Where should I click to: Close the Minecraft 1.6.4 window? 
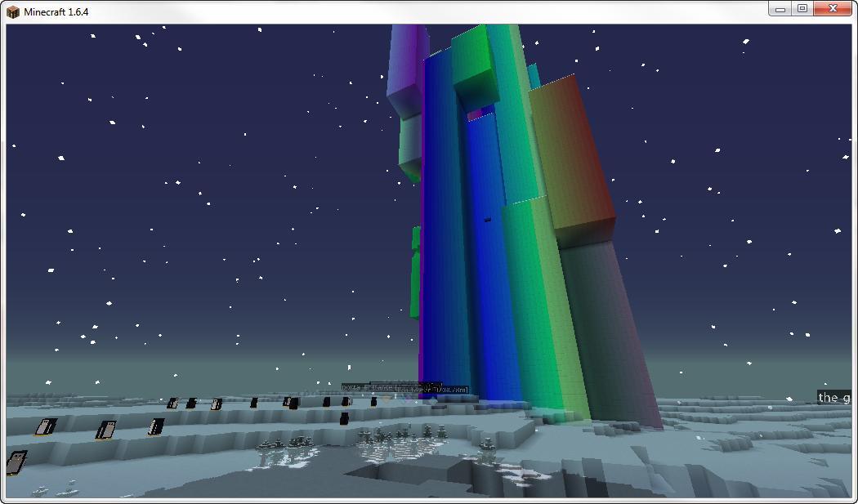pos(833,9)
